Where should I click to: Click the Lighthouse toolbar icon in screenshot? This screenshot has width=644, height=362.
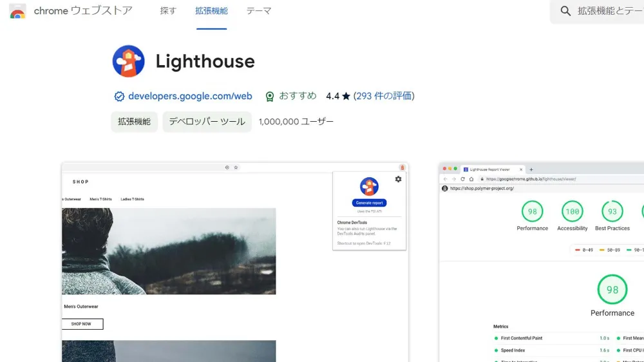pos(402,167)
